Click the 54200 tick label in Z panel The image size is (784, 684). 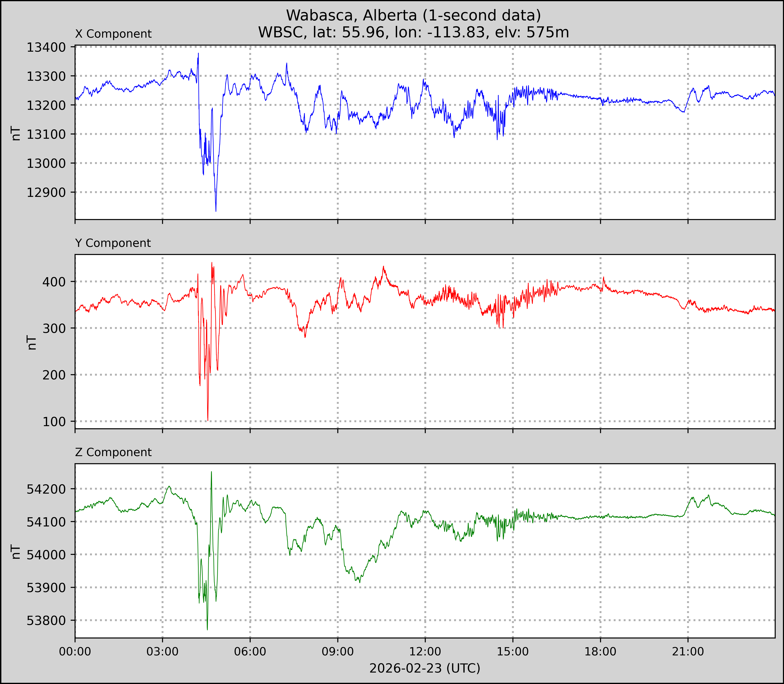point(46,489)
